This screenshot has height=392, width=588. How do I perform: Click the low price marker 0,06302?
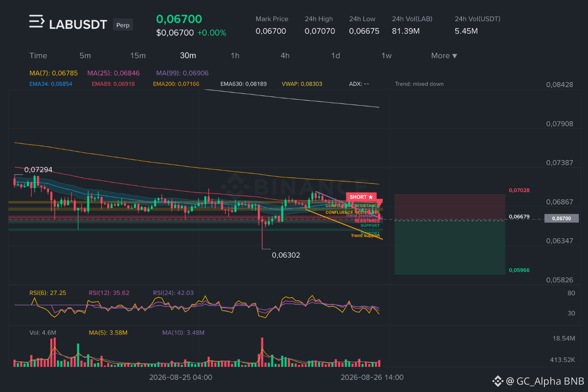pyautogui.click(x=286, y=255)
